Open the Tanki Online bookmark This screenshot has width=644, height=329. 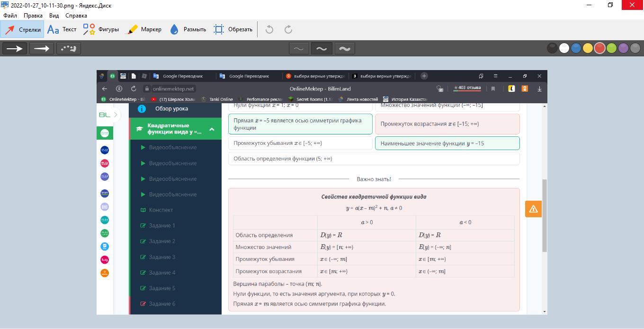[x=217, y=99]
